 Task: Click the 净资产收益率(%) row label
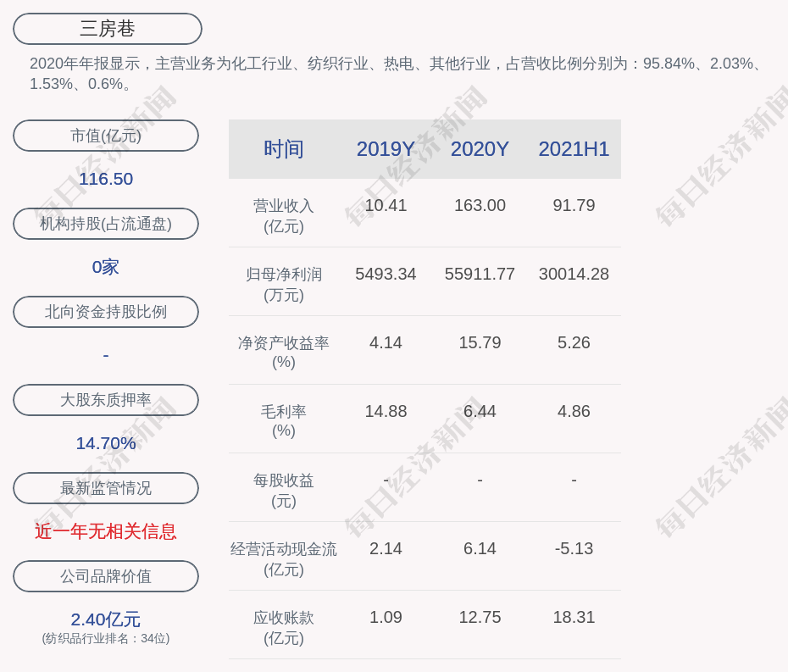284,353
